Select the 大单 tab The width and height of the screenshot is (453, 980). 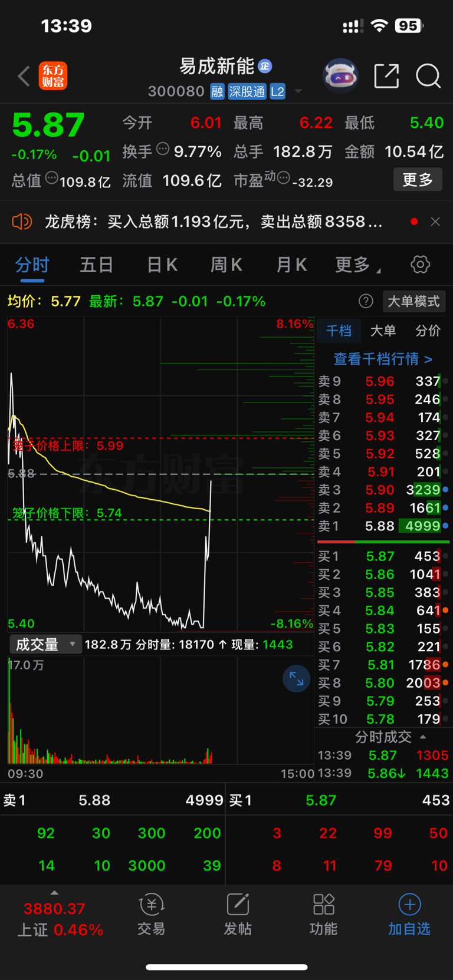click(x=383, y=331)
